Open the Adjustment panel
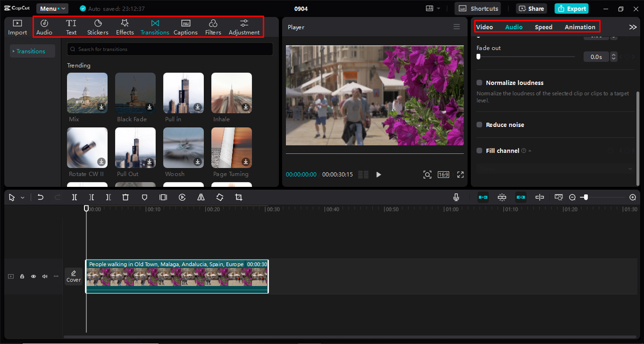The height and width of the screenshot is (344, 644). 244,27
